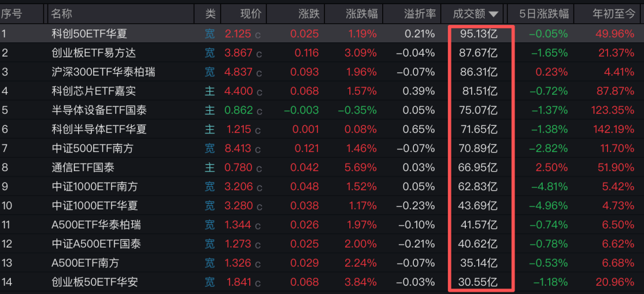Click the 123.35% year-to-date value
Image resolution: width=644 pixels, height=294 pixels.
(x=614, y=110)
